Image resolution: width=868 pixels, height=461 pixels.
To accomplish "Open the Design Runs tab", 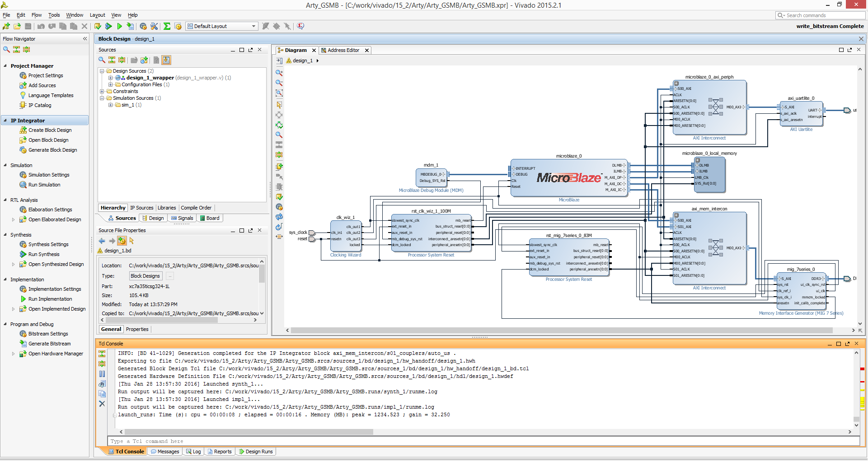I will 256,452.
